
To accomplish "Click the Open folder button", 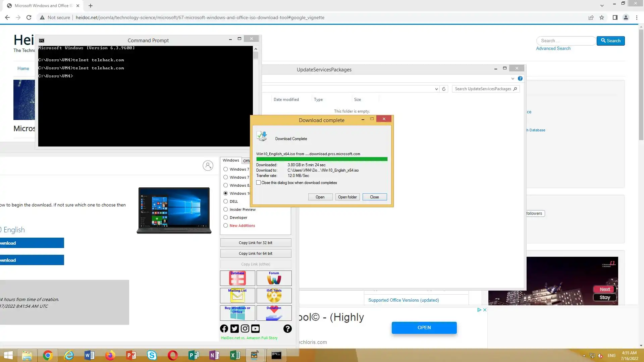I will [x=347, y=197].
